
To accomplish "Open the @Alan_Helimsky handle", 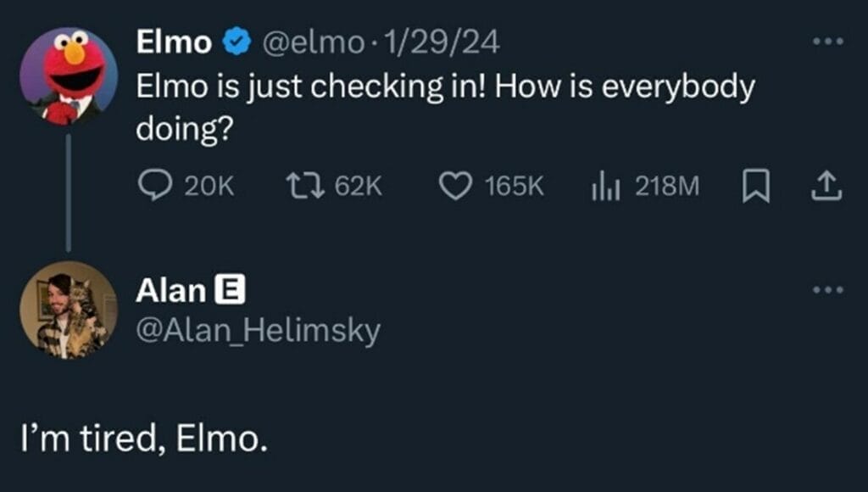I will pyautogui.click(x=258, y=331).
